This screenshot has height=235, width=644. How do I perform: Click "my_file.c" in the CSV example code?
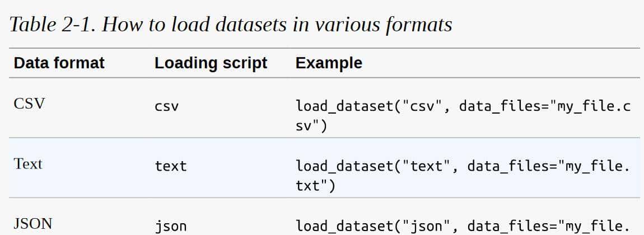593,106
